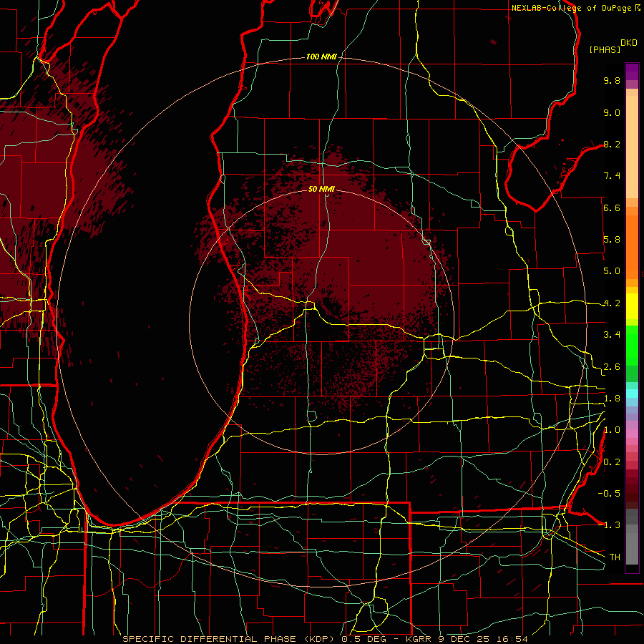Click the bright green segment of color bar
This screenshot has height=644, width=644.
click(632, 347)
